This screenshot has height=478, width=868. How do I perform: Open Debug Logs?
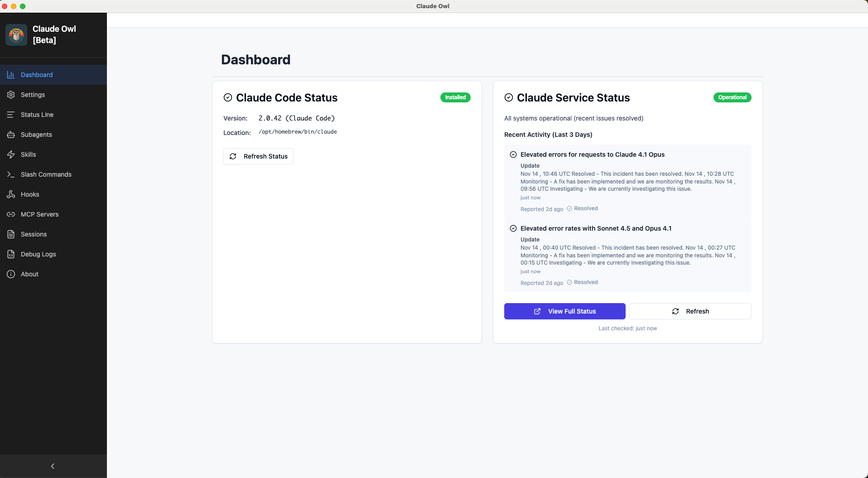(53, 254)
